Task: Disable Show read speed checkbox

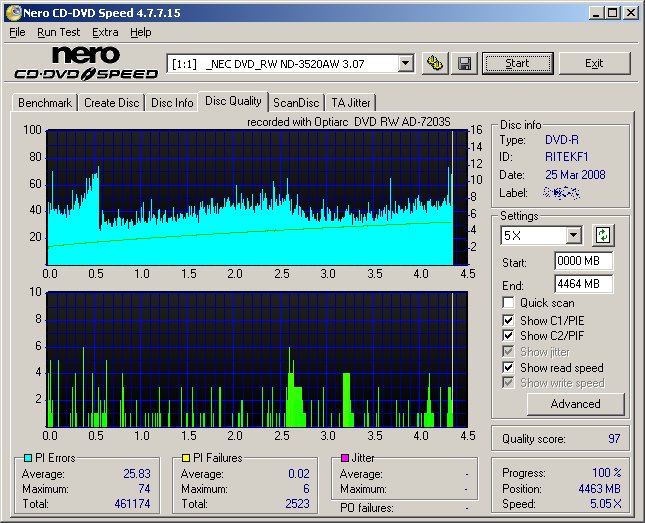Action: coord(508,367)
